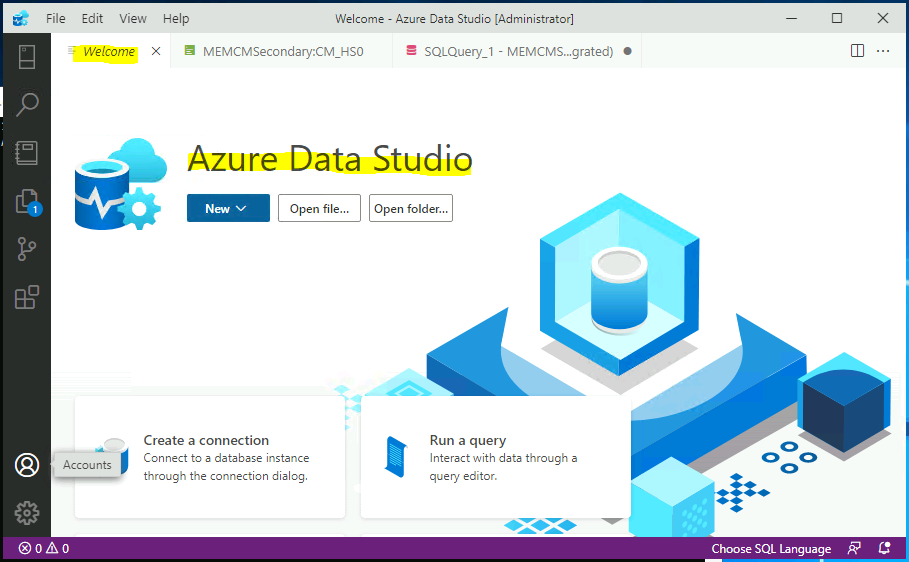Click the Run a query document icon
Screen dimensions: 909x562
(397, 457)
